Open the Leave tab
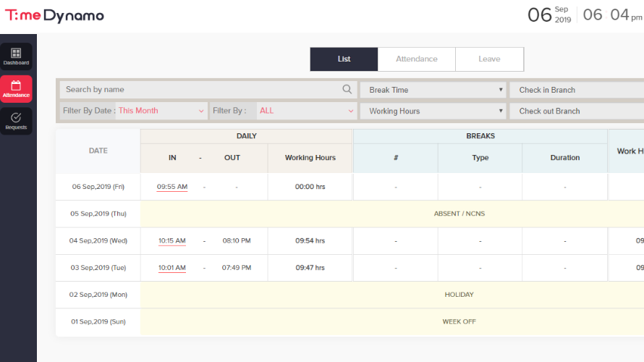Viewport: 644px width, 362px height. click(489, 59)
